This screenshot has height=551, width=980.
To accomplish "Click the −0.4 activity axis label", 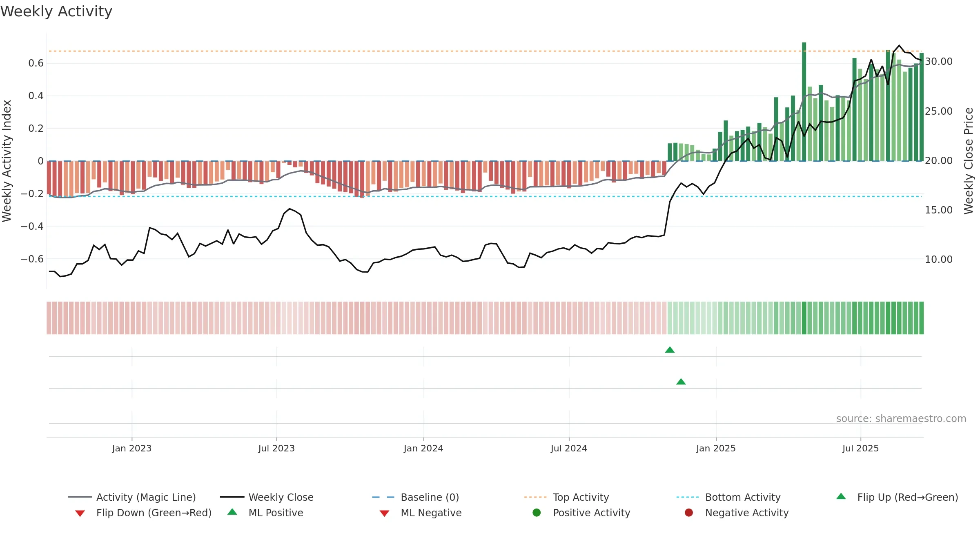I will pos(32,226).
